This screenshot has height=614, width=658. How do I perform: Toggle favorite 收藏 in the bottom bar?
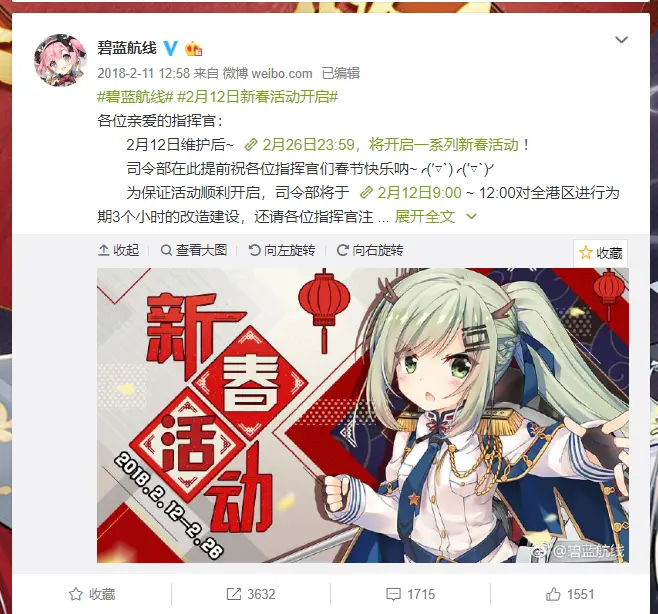pyautogui.click(x=92, y=594)
